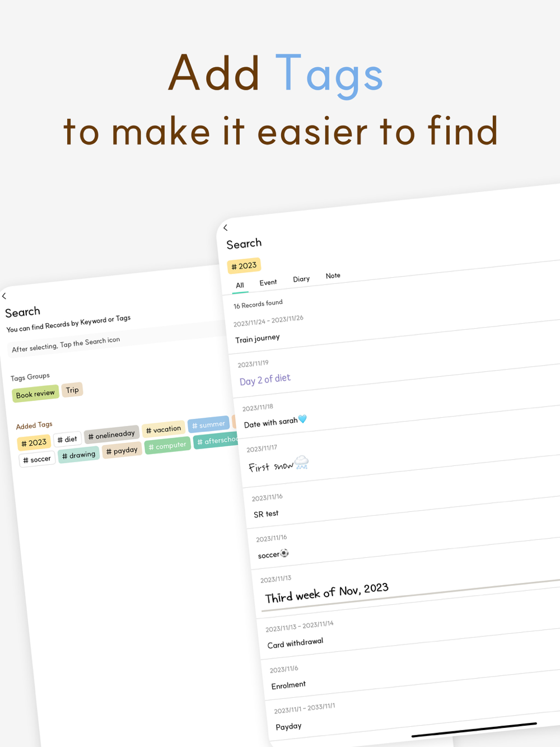Tap the date 2023/11/17

click(262, 449)
